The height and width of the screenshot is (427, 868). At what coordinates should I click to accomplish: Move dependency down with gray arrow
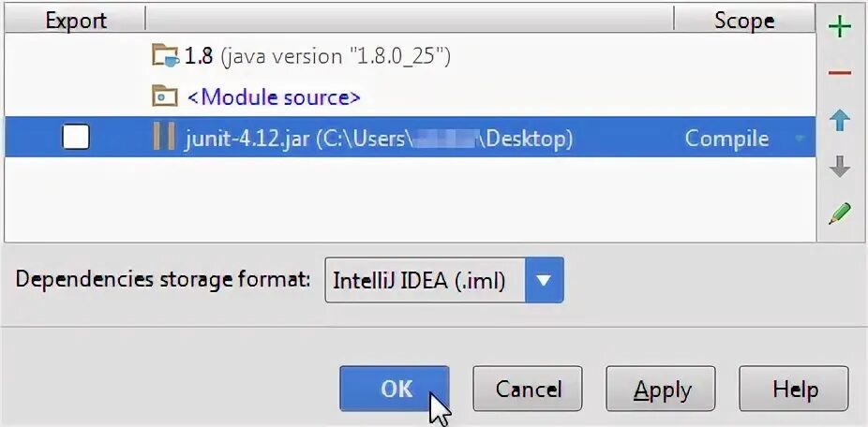[x=840, y=166]
